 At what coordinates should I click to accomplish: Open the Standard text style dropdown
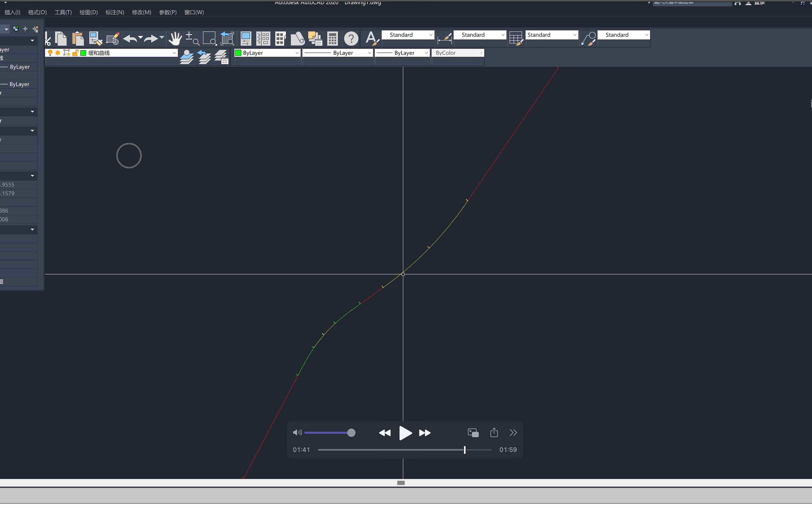coord(431,35)
